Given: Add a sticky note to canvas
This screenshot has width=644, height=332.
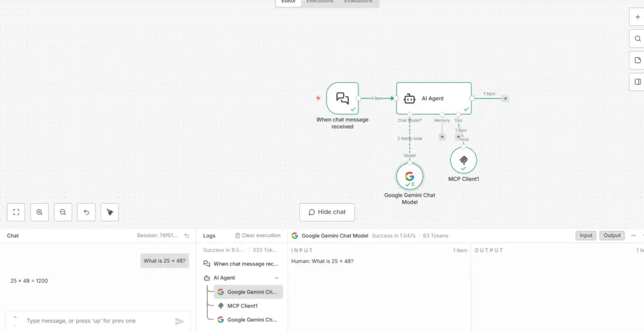Looking at the screenshot, I should (x=638, y=60).
